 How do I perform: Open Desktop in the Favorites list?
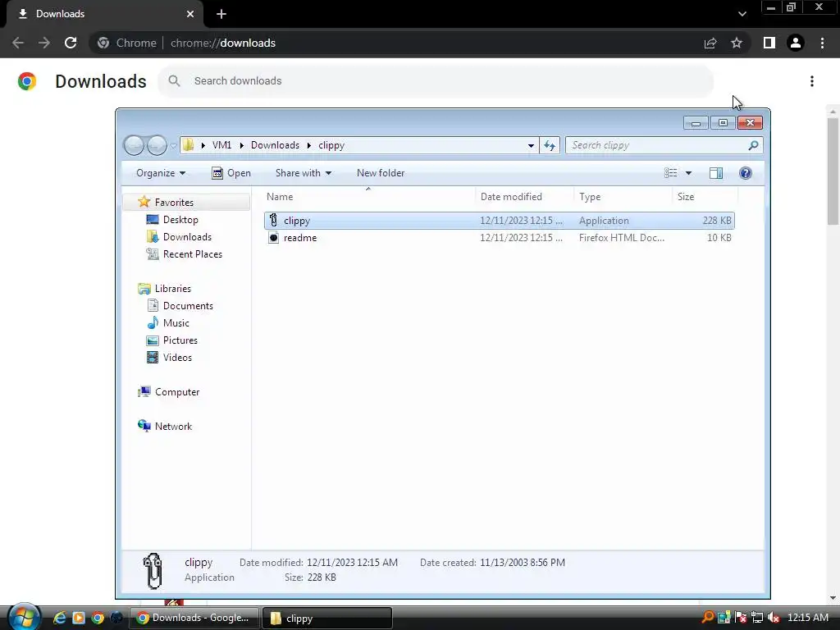(x=180, y=220)
